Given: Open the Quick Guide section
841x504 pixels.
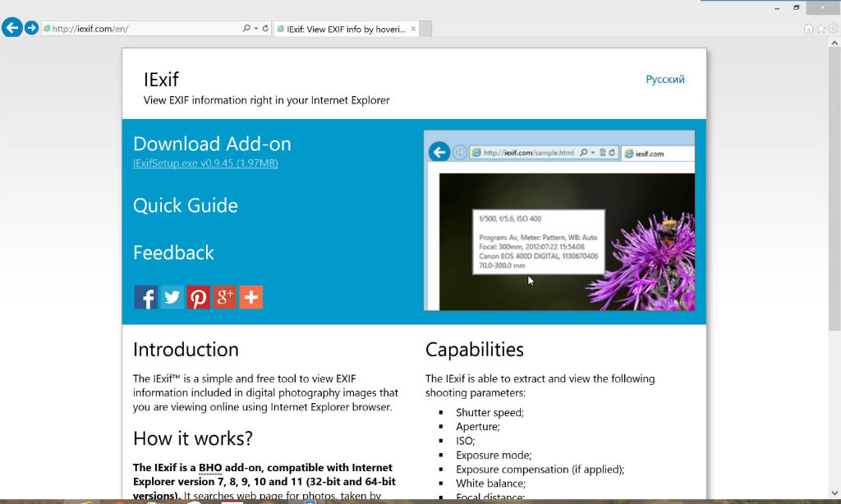Looking at the screenshot, I should pos(185,205).
